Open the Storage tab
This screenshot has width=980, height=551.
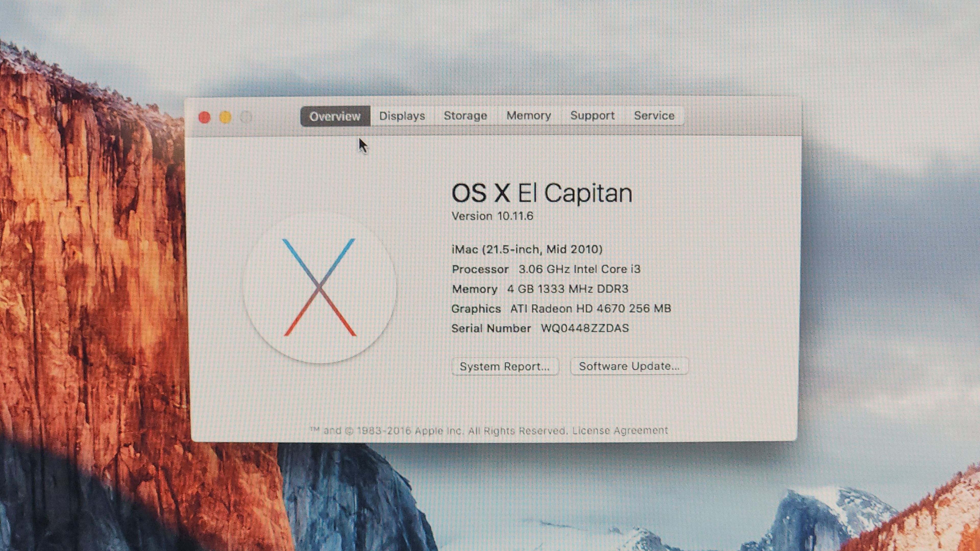pyautogui.click(x=465, y=116)
